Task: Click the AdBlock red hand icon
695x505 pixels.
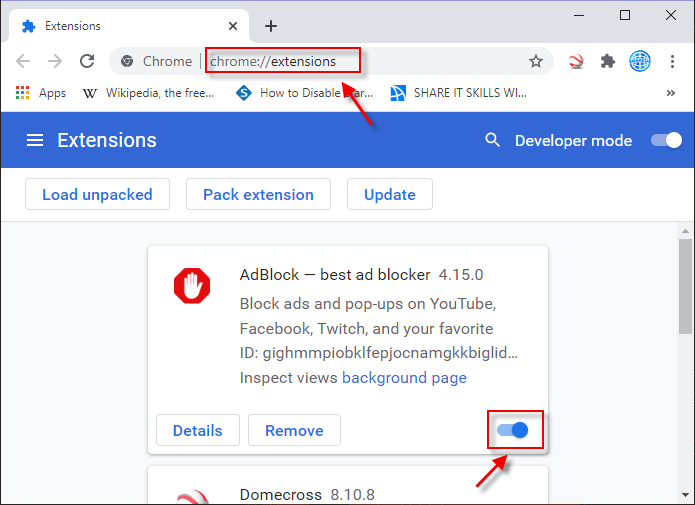Action: coord(192,286)
